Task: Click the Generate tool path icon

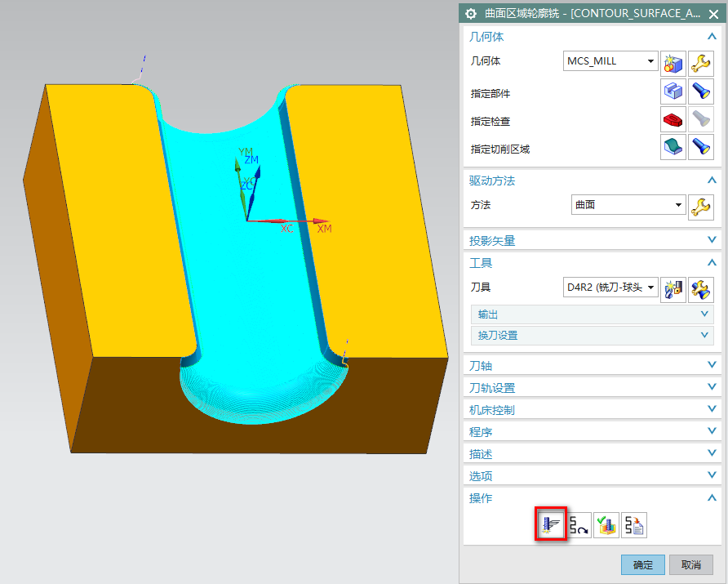Action: (x=551, y=524)
